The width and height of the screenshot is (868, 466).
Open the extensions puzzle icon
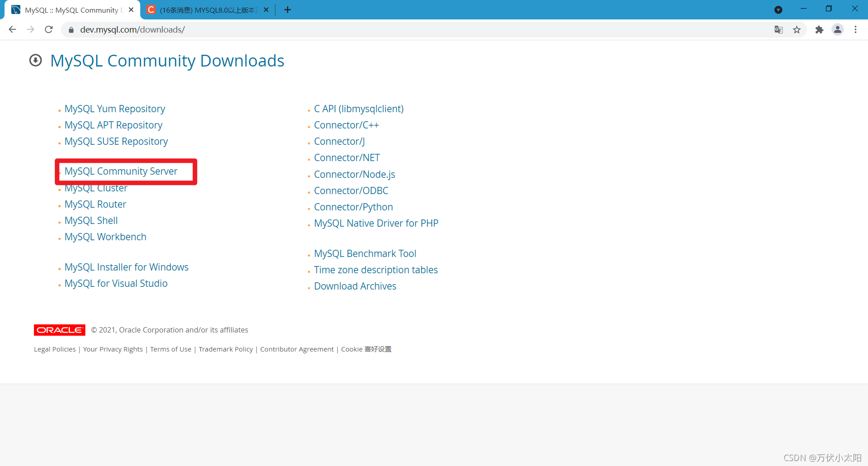point(819,30)
